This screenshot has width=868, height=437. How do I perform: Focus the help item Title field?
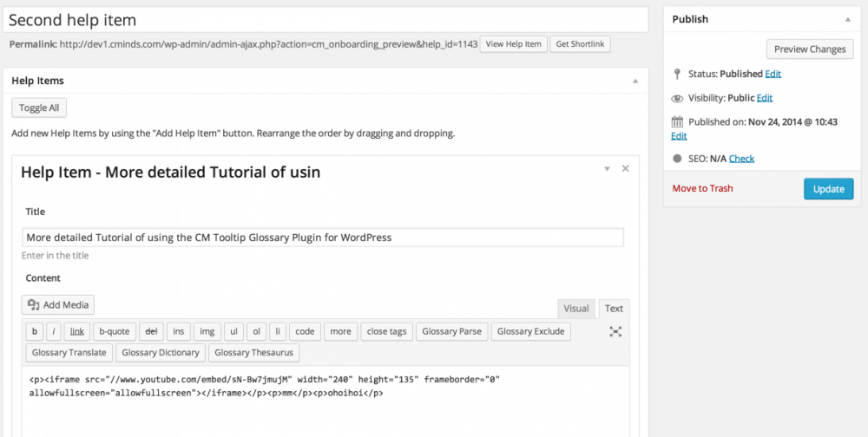pos(323,238)
